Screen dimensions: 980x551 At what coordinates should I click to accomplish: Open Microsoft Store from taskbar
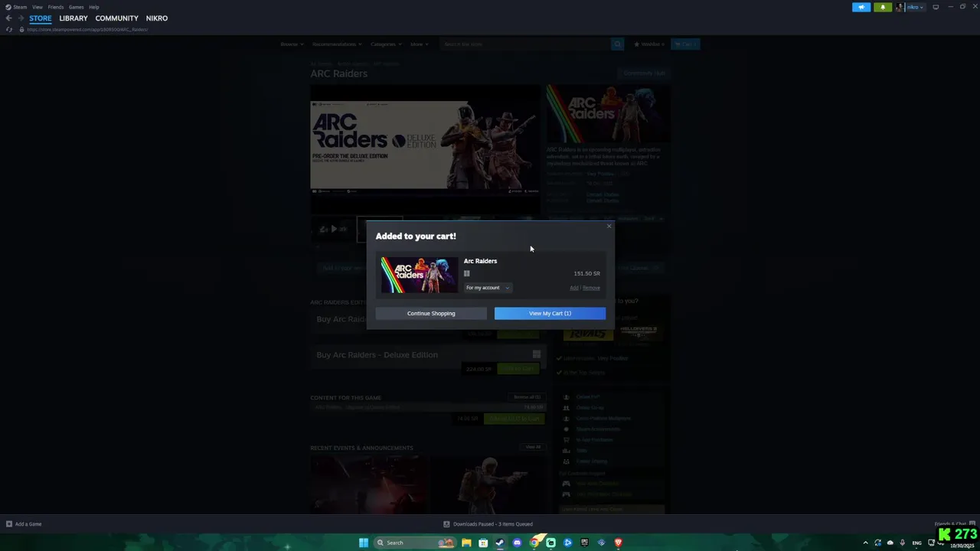click(x=483, y=543)
